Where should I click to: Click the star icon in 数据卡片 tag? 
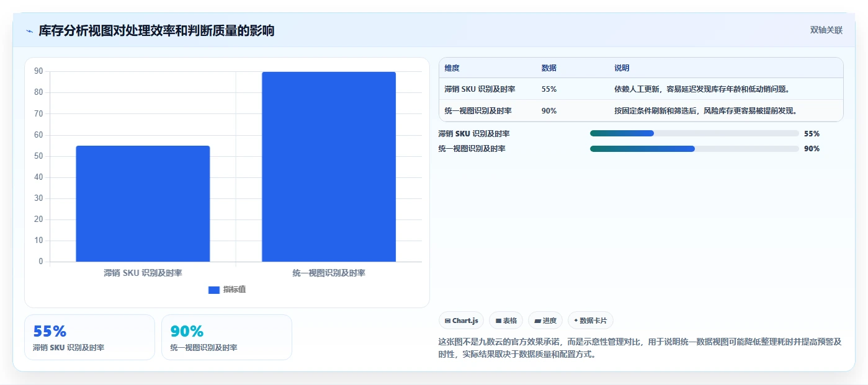coord(576,321)
